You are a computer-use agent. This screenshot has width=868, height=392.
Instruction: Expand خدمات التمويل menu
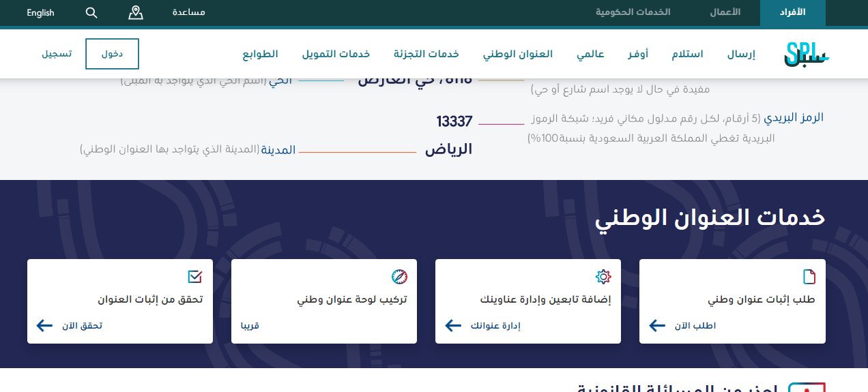336,54
